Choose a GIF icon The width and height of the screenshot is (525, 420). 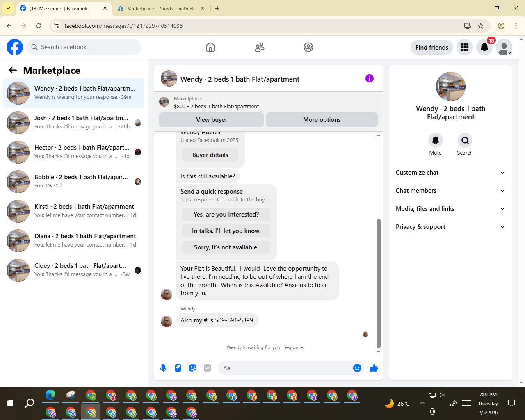click(x=208, y=368)
